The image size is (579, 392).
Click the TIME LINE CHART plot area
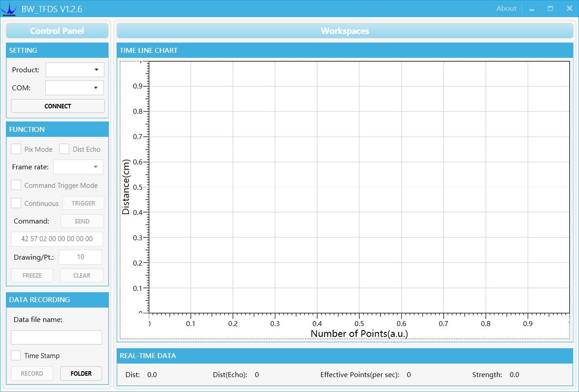pos(359,187)
